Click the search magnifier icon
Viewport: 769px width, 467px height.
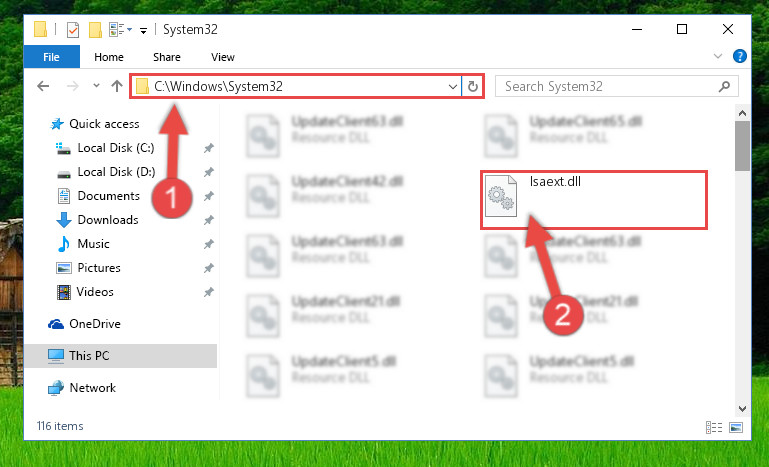coord(724,86)
